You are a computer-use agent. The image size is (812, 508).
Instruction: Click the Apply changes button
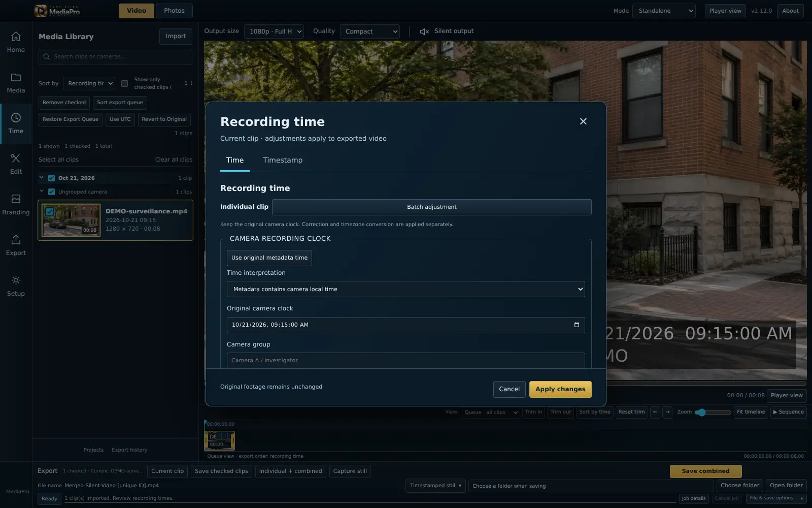(x=560, y=389)
